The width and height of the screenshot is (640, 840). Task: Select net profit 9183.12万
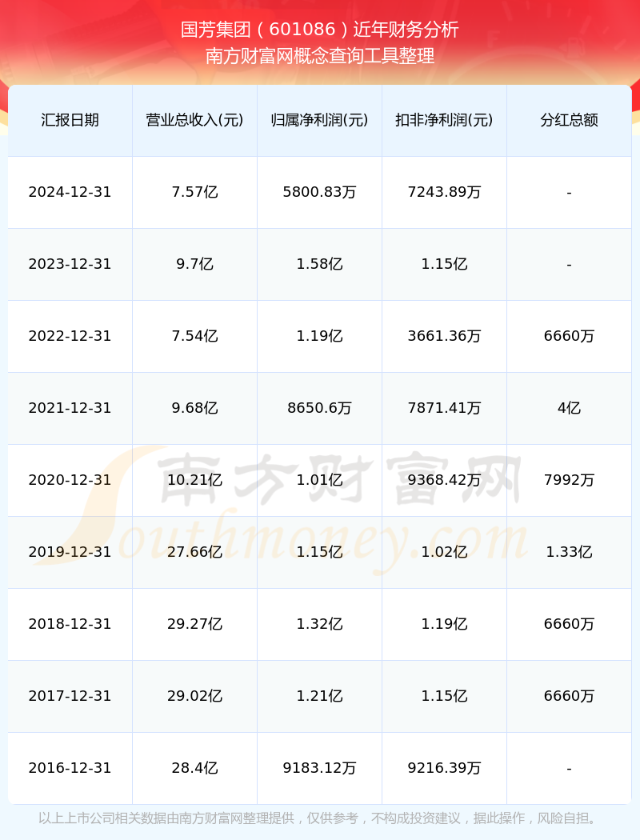coord(320,768)
